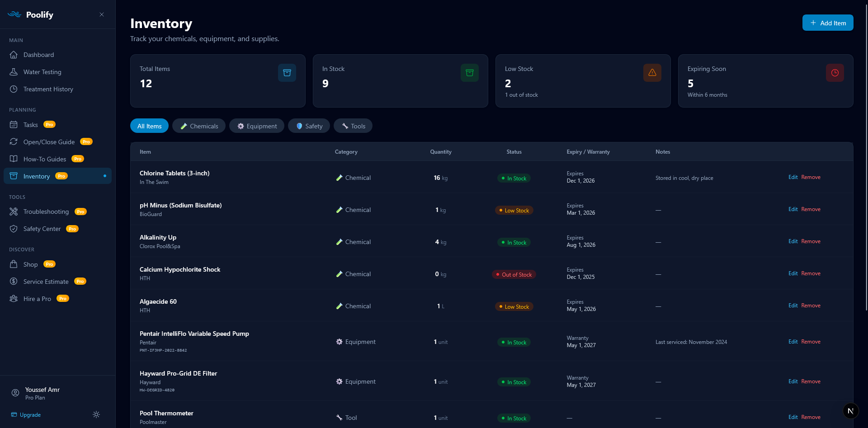
Task: Open Water Testing flask icon
Action: point(14,72)
